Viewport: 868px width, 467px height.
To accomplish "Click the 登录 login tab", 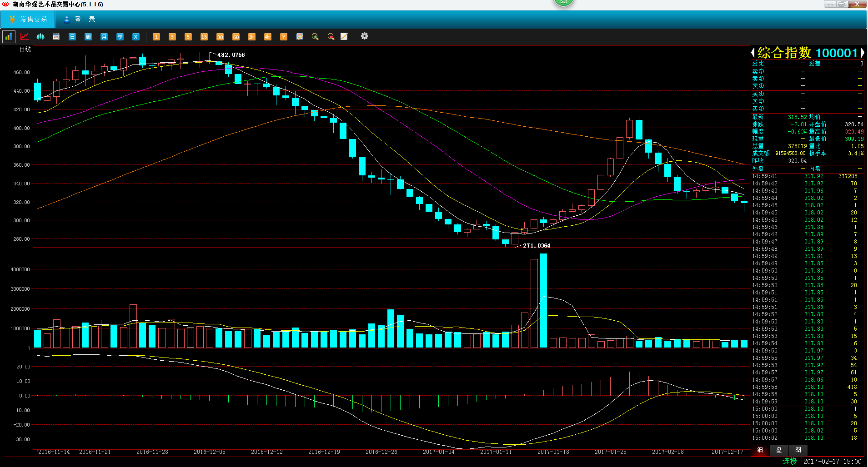I will click(x=80, y=20).
